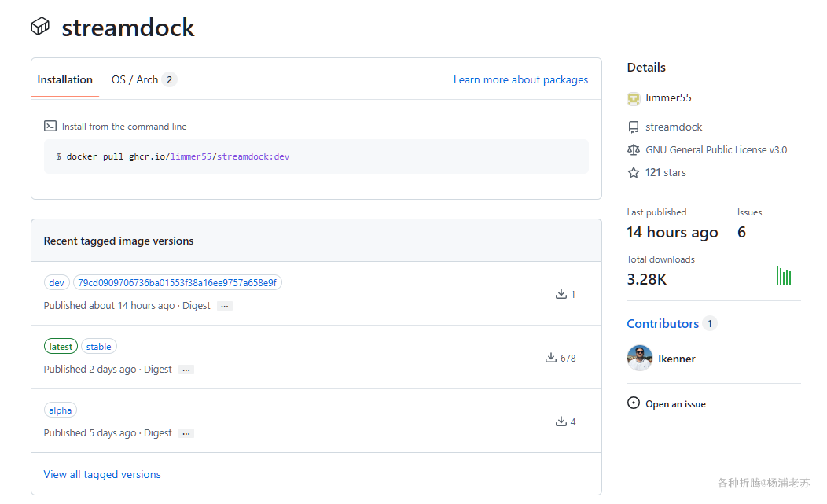This screenshot has height=504, width=827.
Task: Click the download icon on the dev version row
Action: (x=561, y=294)
